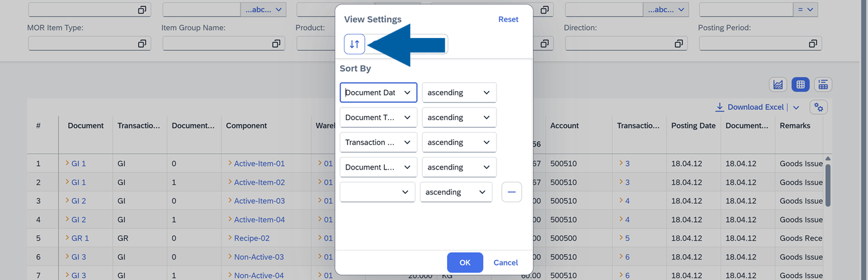Expand the Document Date sort field dropdown
The height and width of the screenshot is (280, 868).
tap(407, 93)
